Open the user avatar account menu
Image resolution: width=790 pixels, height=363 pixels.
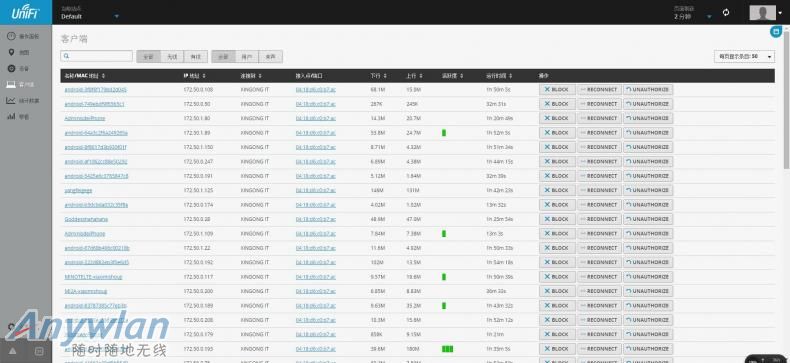pyautogui.click(x=766, y=13)
